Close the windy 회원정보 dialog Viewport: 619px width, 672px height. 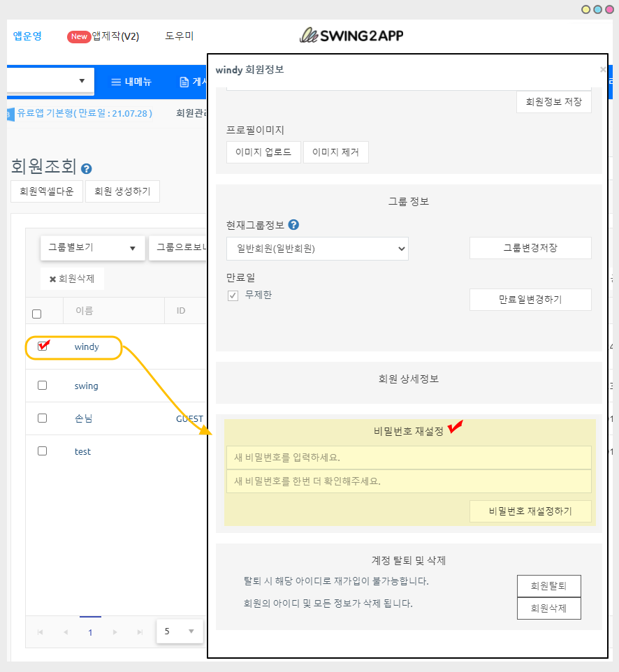pyautogui.click(x=603, y=70)
